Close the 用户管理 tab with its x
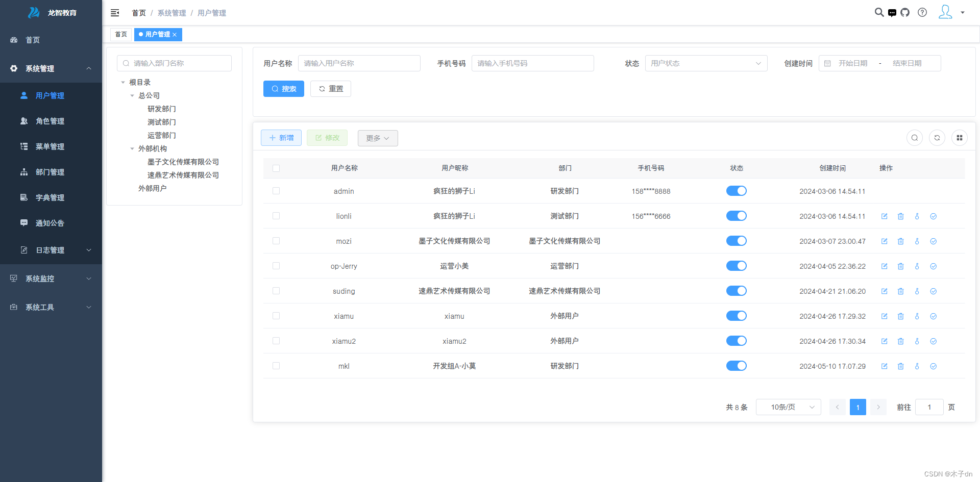The height and width of the screenshot is (482, 980). click(175, 35)
